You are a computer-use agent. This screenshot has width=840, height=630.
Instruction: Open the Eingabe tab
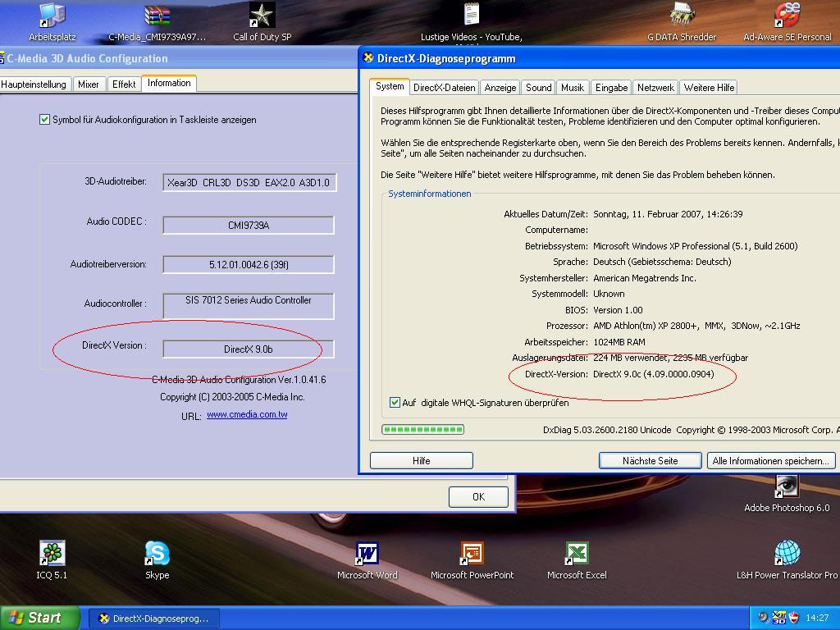611,87
